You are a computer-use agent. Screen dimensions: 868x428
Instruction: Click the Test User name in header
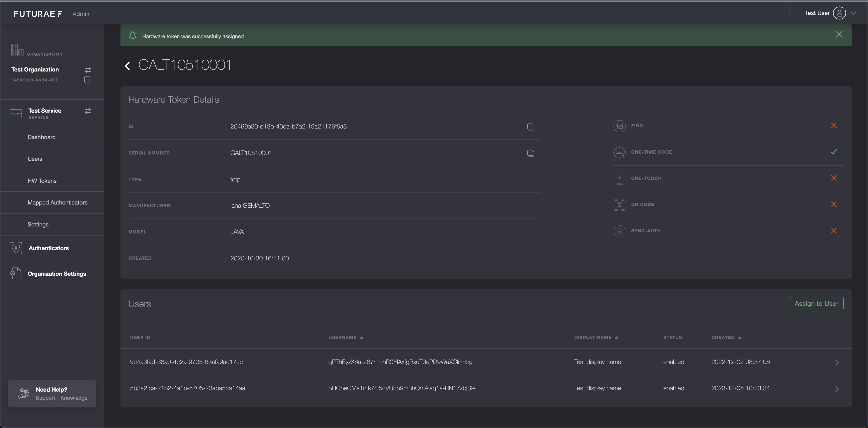tap(817, 13)
